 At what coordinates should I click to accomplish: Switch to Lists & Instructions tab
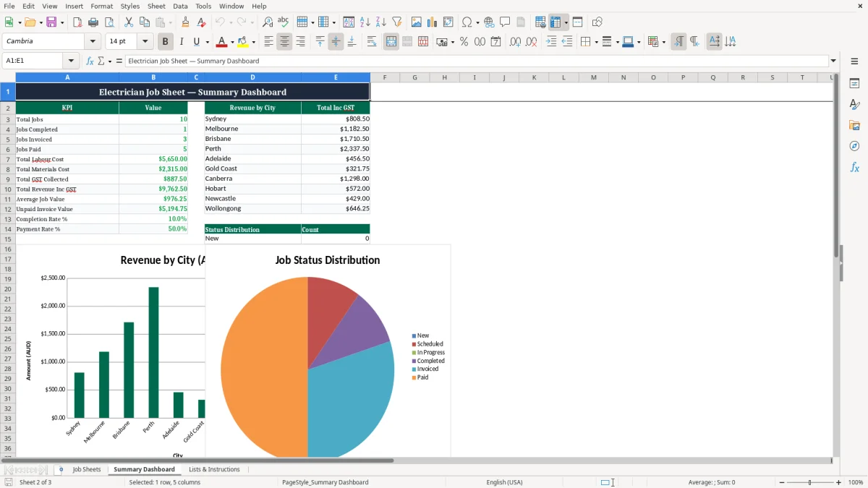[x=214, y=469]
